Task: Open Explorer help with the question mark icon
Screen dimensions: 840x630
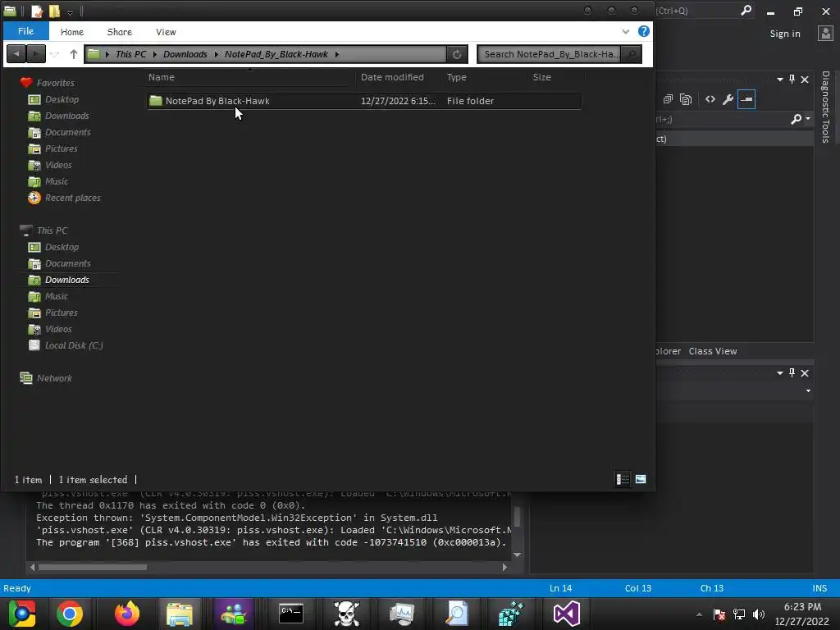Action: pos(643,32)
